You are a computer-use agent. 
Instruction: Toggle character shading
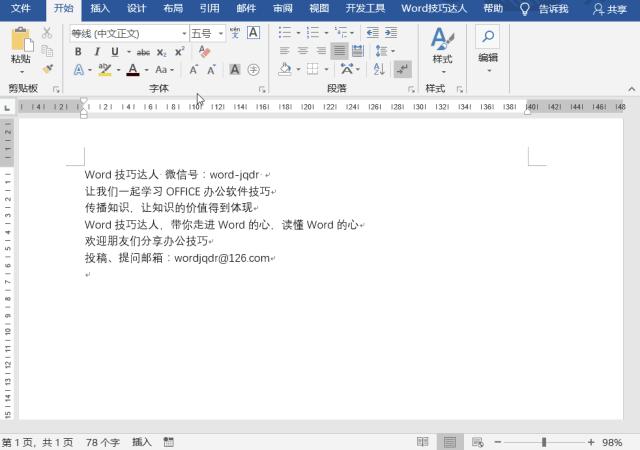[235, 69]
